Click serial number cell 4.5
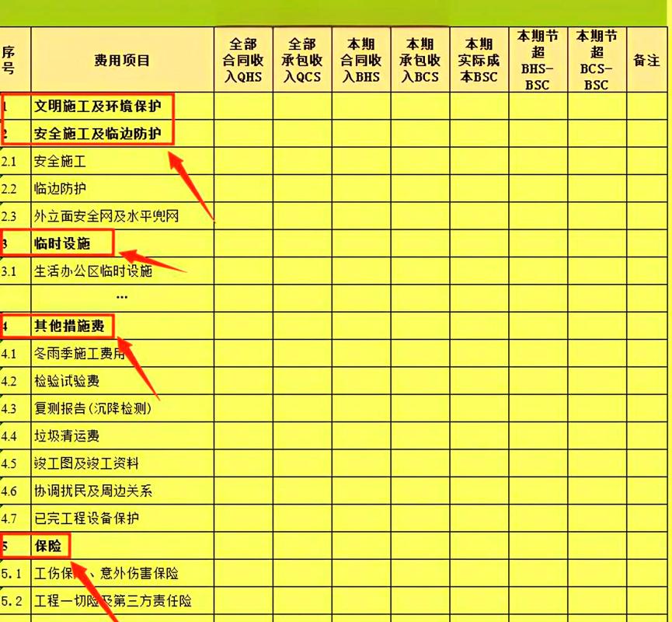This screenshot has height=622, width=672. [x=15, y=463]
